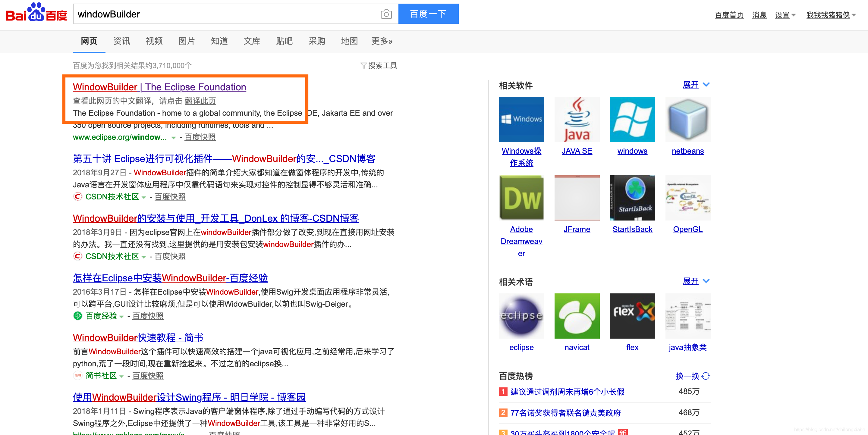The height and width of the screenshot is (435, 868).
Task: Click the 百度一下 search button
Action: point(428,14)
